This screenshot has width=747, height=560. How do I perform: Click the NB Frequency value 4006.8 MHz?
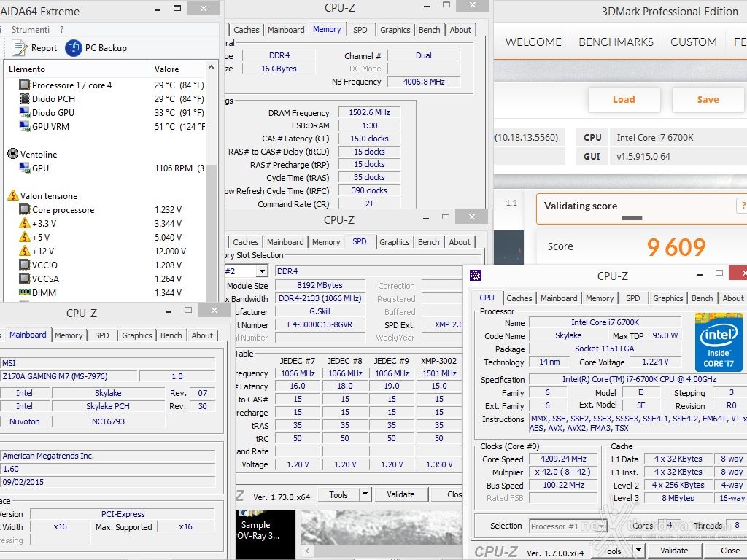point(424,82)
